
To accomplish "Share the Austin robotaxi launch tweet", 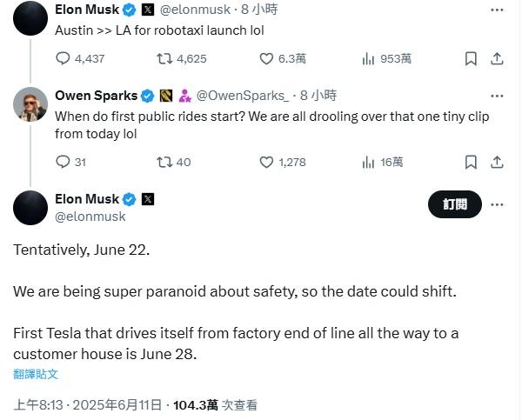I will 497,59.
